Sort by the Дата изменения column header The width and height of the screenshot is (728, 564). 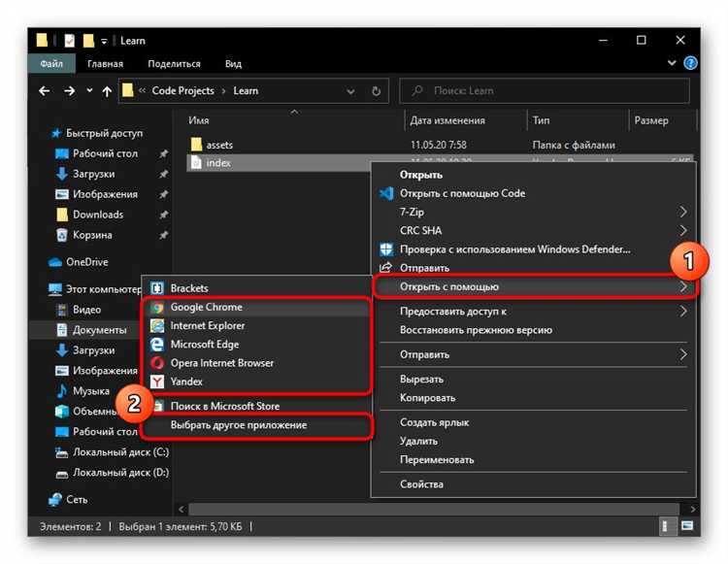click(447, 120)
